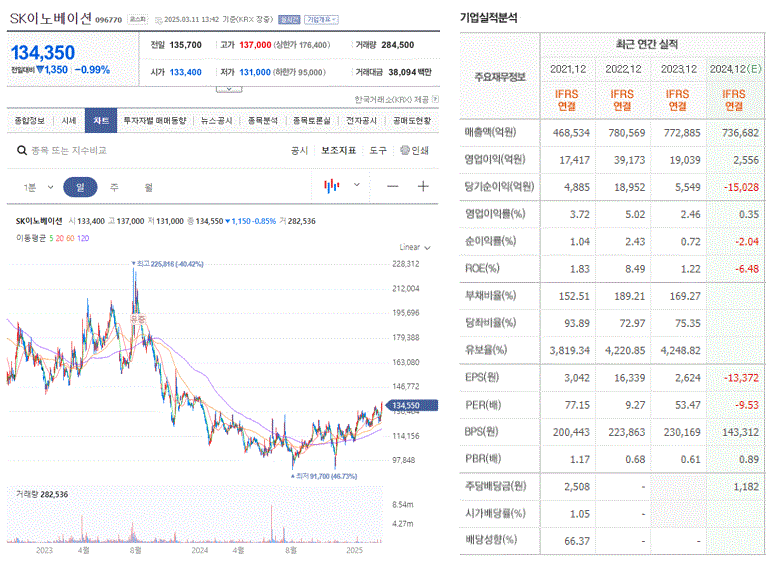Expand the price summary arrow below quotes
Image resolution: width=776 pixels, height=569 pixels.
(x=229, y=90)
